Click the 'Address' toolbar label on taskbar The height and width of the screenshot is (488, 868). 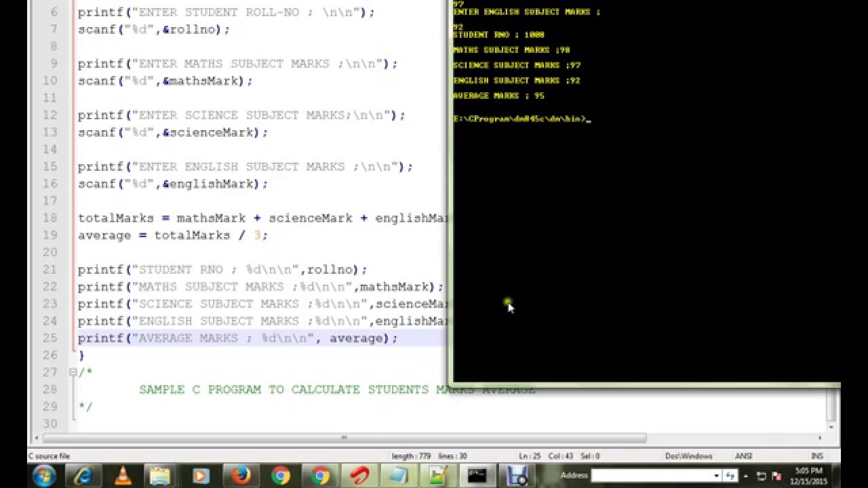pos(574,476)
